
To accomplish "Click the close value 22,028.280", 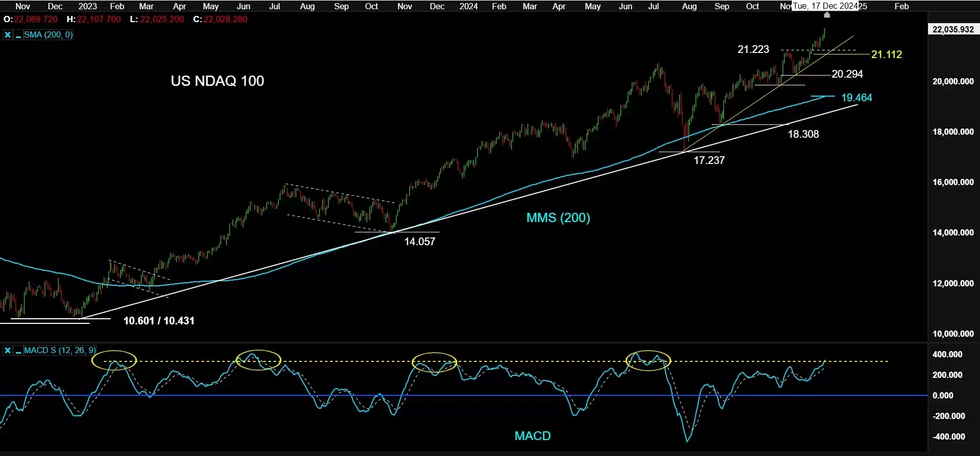I will [225, 20].
